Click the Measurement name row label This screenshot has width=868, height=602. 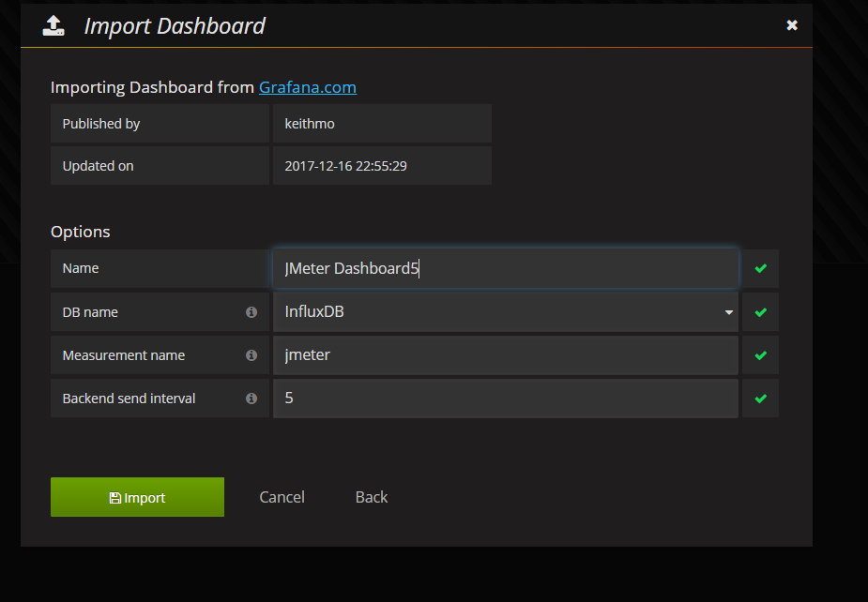click(124, 355)
